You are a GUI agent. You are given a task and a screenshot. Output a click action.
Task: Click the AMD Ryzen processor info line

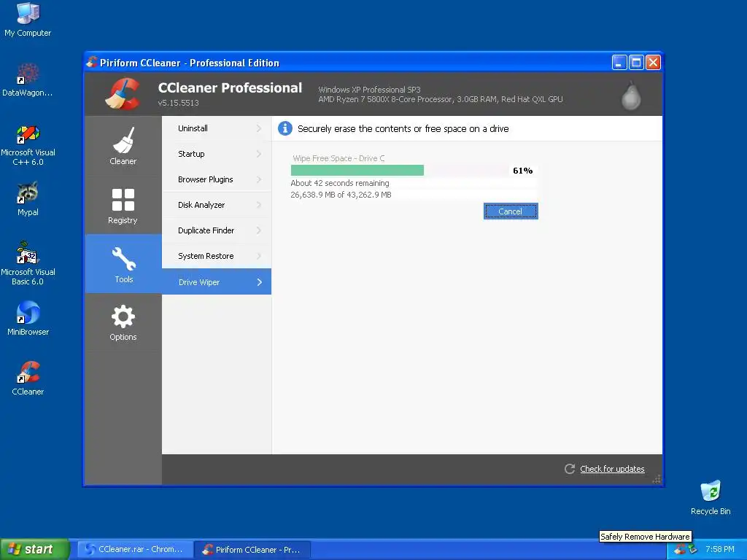click(x=440, y=99)
